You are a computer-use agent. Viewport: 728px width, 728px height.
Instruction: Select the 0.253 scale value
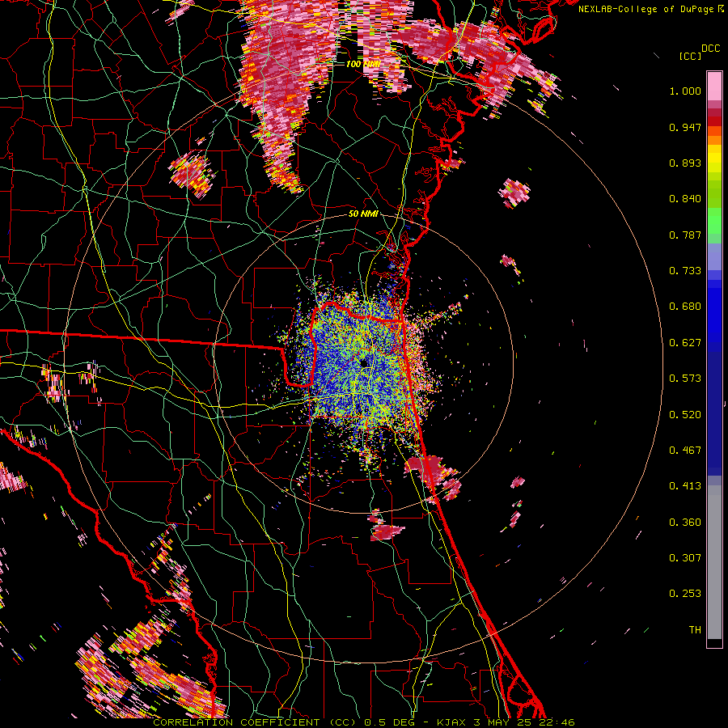click(685, 594)
